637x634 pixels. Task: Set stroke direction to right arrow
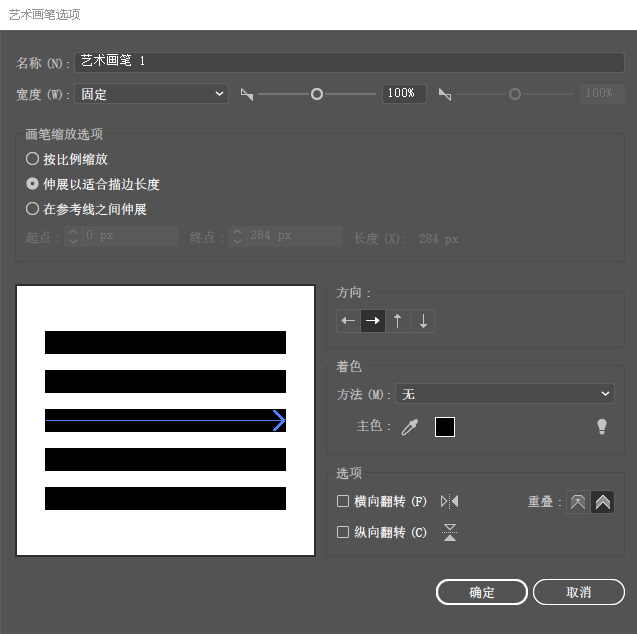373,321
